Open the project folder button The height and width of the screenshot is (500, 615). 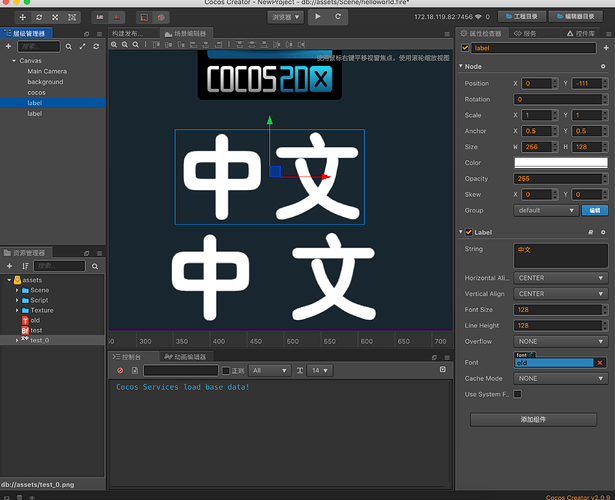pyautogui.click(x=522, y=16)
